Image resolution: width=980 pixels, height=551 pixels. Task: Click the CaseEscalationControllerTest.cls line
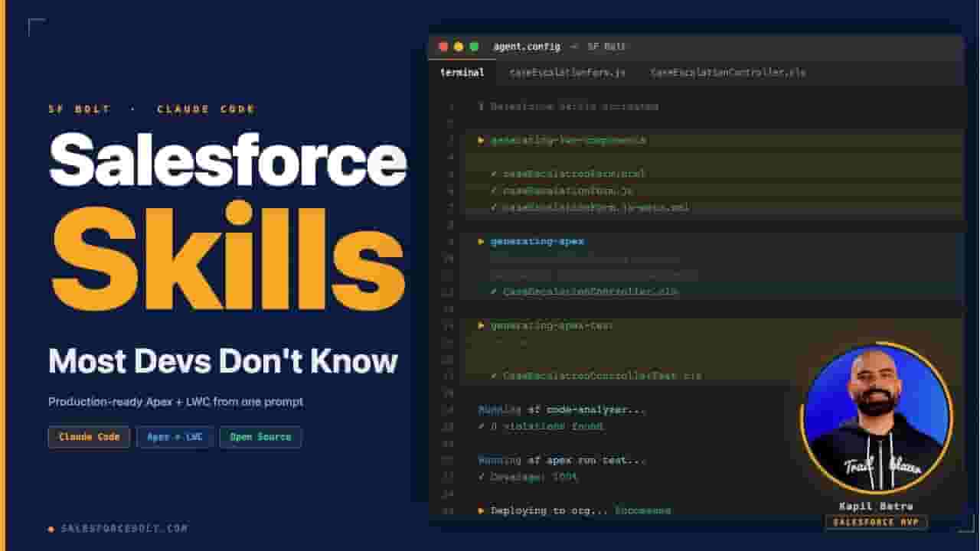tap(596, 376)
